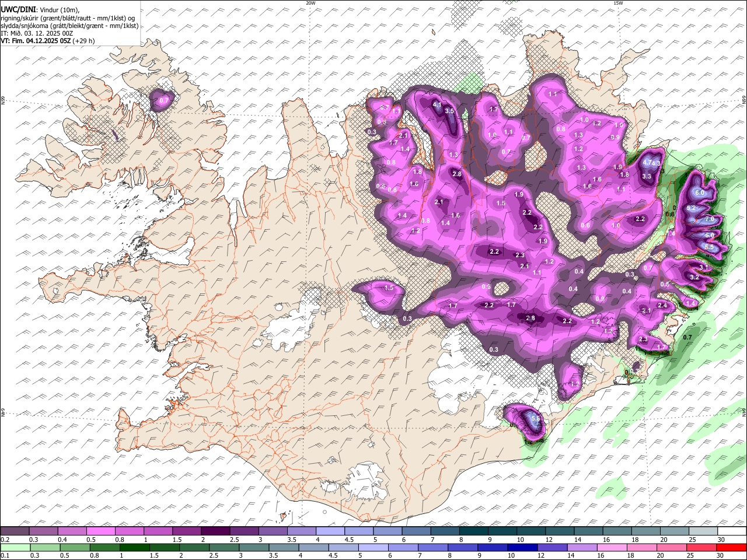
Task: Select upper legend swatch starting at 12
Action: click(x=559, y=531)
